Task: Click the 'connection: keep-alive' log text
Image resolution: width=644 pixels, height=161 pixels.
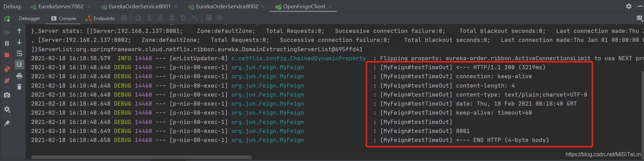Action: pyautogui.click(x=494, y=77)
